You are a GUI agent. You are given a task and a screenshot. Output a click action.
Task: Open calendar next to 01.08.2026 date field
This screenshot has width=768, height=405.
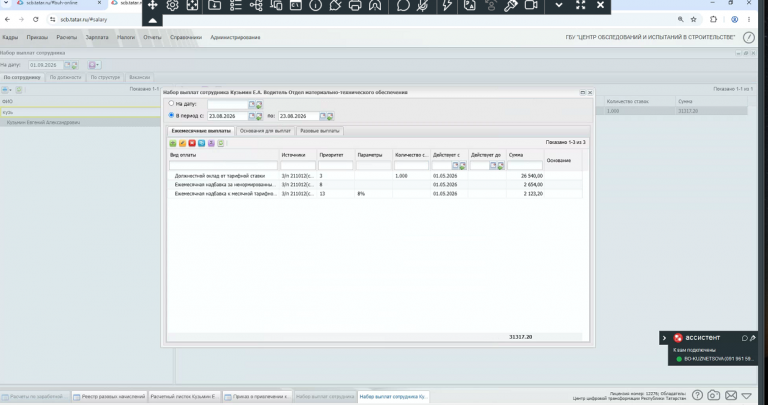tap(68, 65)
